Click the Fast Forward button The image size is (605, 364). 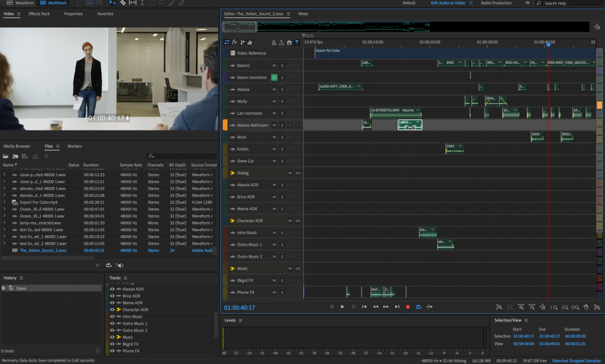pos(386,307)
